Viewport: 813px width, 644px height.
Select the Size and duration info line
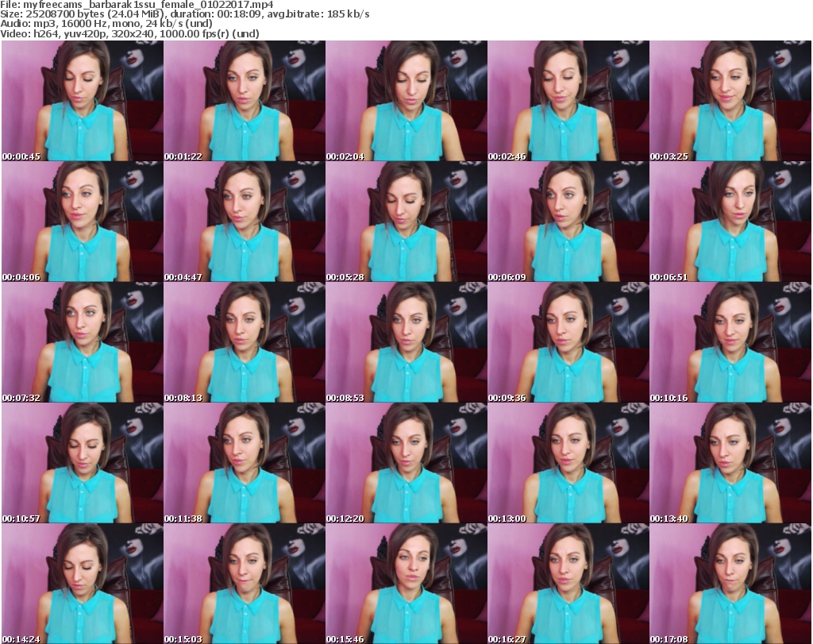(x=185, y=14)
